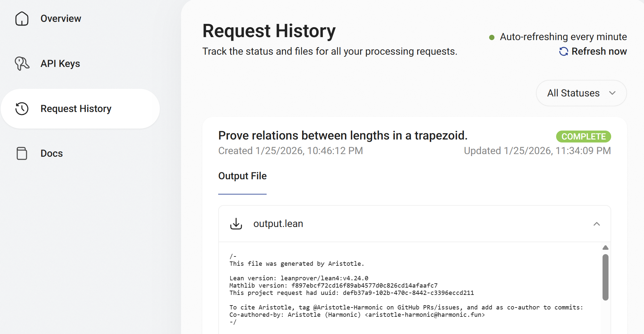The height and width of the screenshot is (334, 644).
Task: Click the Request History clock icon
Action: coord(22,108)
